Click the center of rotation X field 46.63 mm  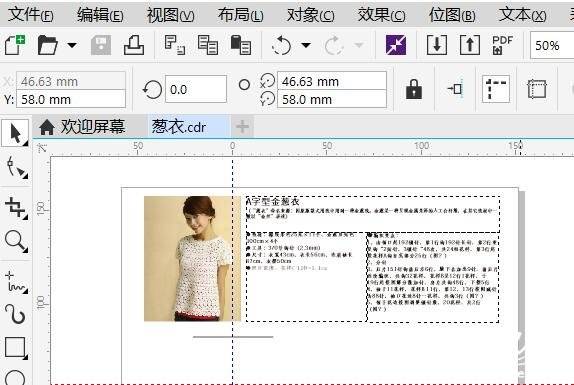click(332, 81)
